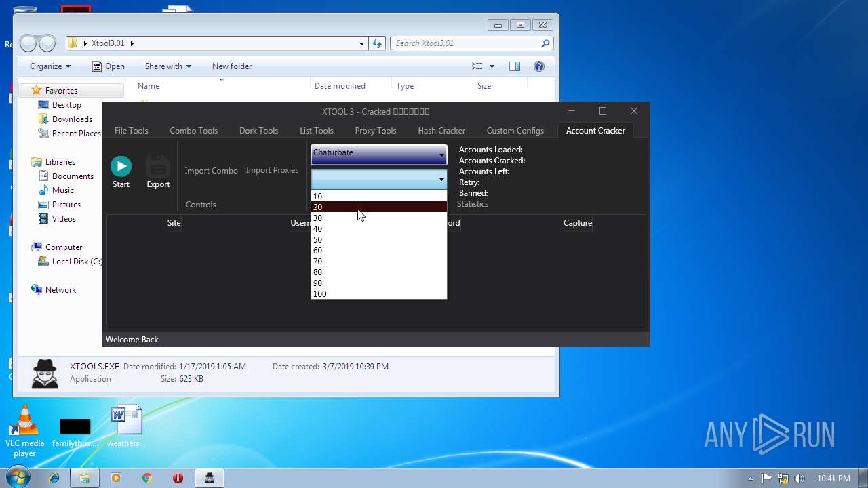Select Documents in Libraries

pyautogui.click(x=73, y=176)
